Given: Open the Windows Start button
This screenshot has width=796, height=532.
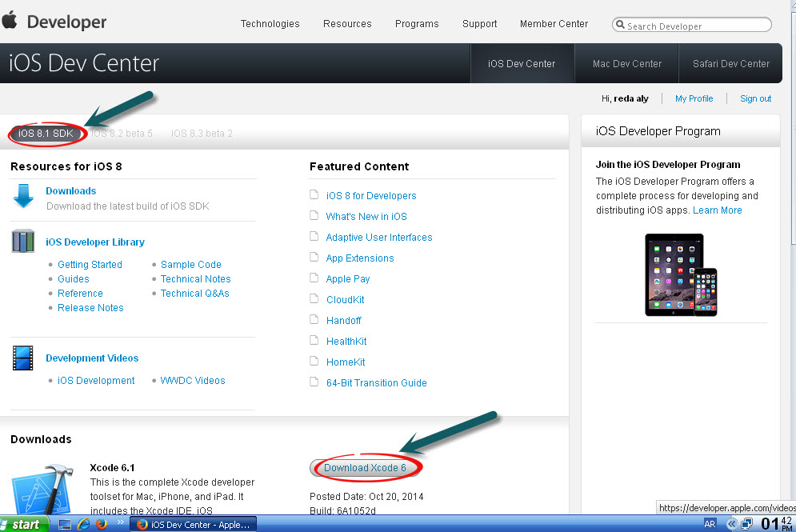Looking at the screenshot, I should [24, 524].
